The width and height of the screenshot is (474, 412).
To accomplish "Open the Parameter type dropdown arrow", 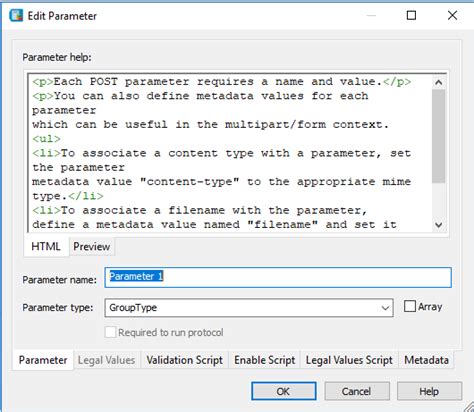I will click(x=385, y=308).
